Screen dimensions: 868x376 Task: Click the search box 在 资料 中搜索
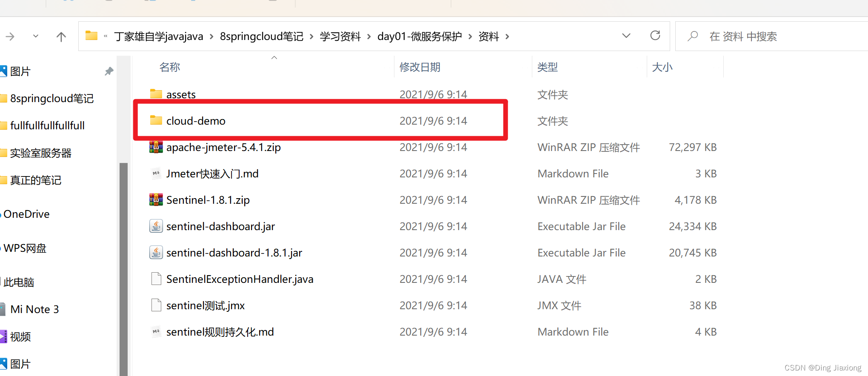771,37
